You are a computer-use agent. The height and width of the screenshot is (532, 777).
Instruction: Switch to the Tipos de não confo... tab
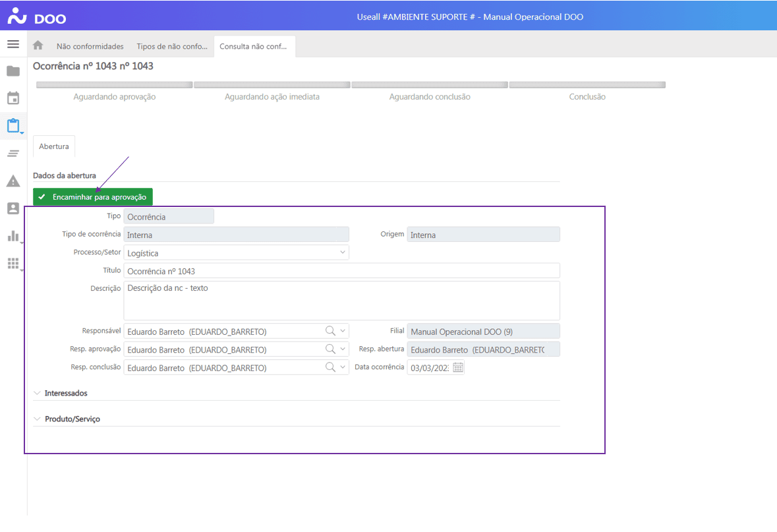click(x=172, y=46)
